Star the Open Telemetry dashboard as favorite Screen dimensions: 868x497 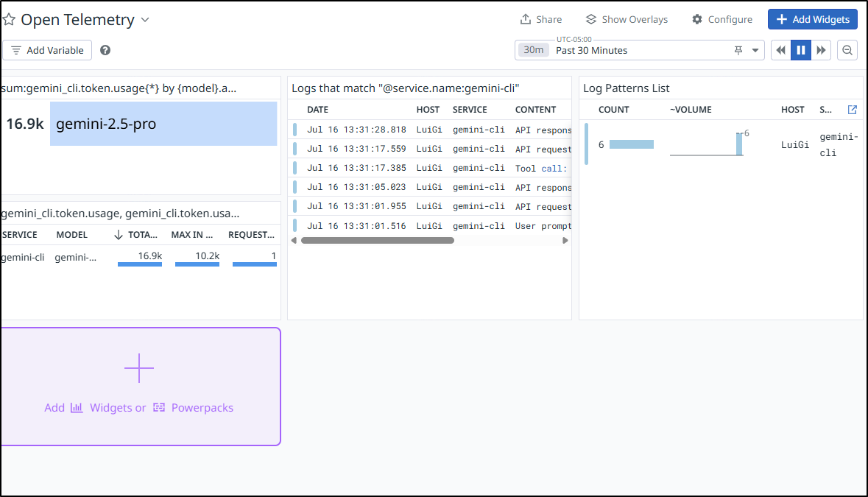[x=9, y=20]
